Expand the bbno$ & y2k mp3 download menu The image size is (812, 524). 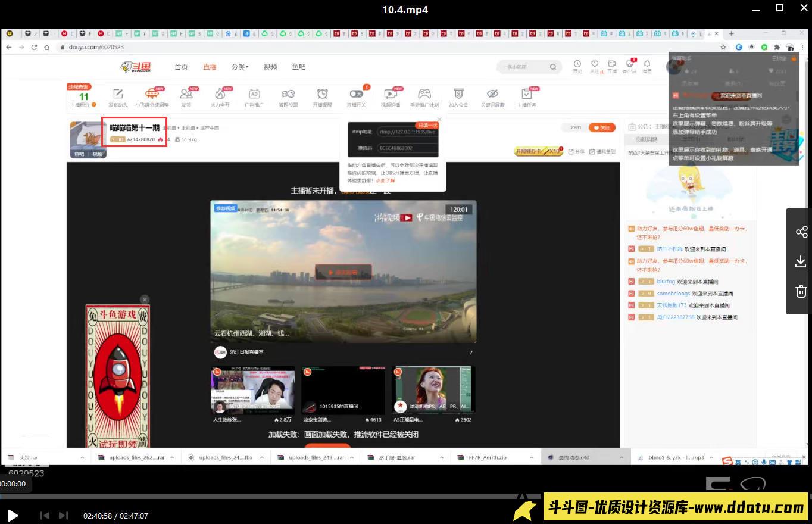pyautogui.click(x=712, y=457)
